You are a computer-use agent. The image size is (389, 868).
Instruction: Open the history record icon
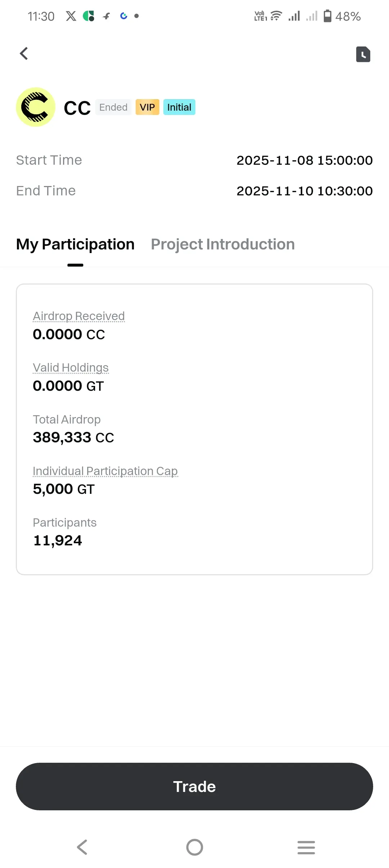(363, 54)
